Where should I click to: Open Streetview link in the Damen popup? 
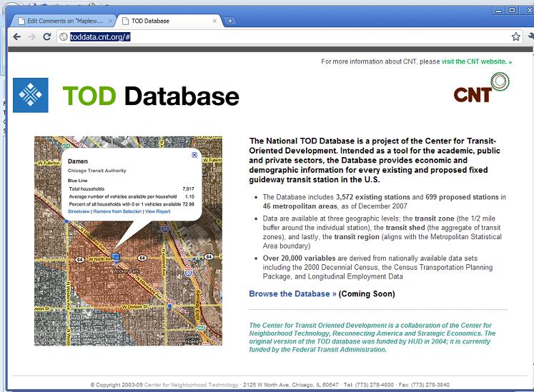point(79,211)
